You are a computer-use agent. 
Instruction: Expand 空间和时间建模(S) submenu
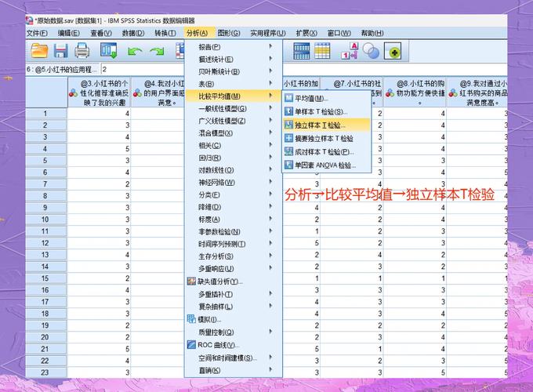tap(234, 358)
